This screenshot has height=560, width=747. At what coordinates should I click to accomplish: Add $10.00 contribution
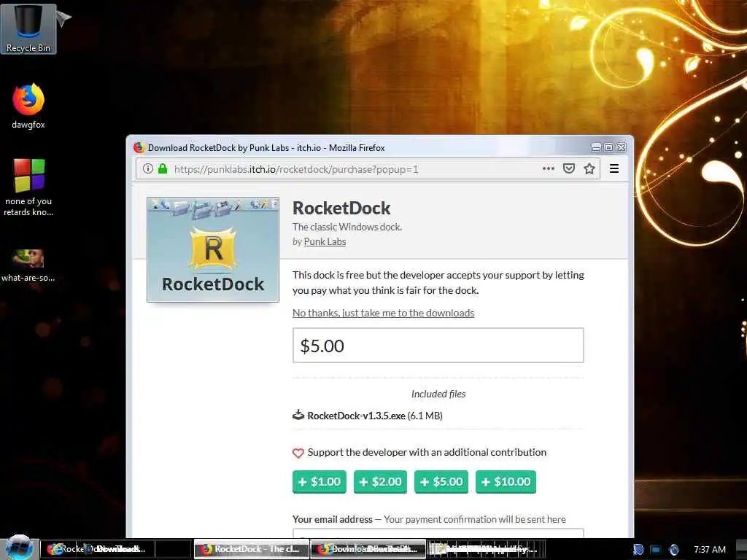(x=506, y=482)
